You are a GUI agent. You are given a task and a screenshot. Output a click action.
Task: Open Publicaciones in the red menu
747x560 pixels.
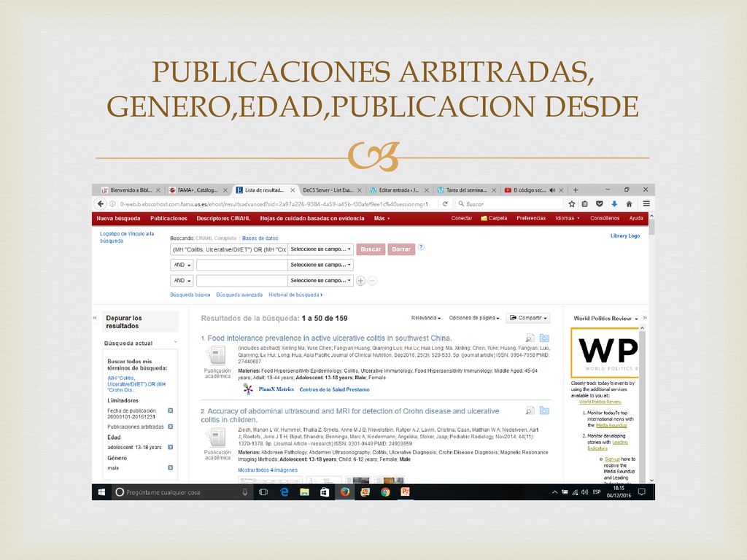click(169, 218)
